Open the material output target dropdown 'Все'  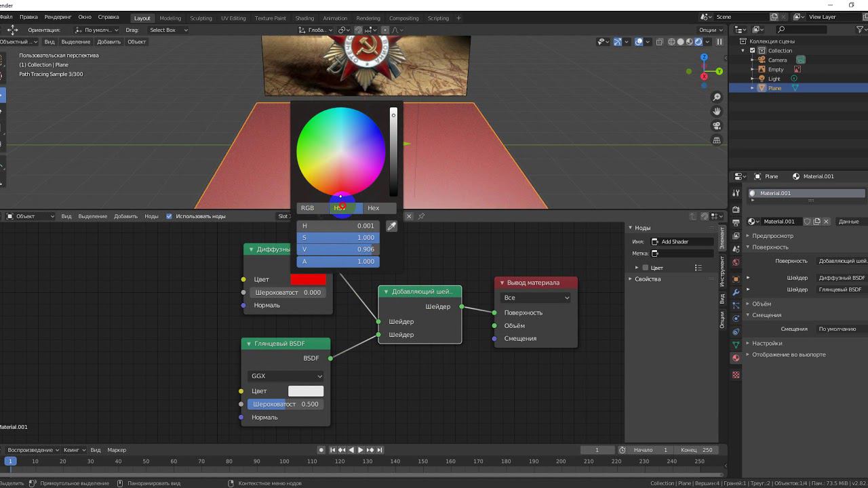536,298
